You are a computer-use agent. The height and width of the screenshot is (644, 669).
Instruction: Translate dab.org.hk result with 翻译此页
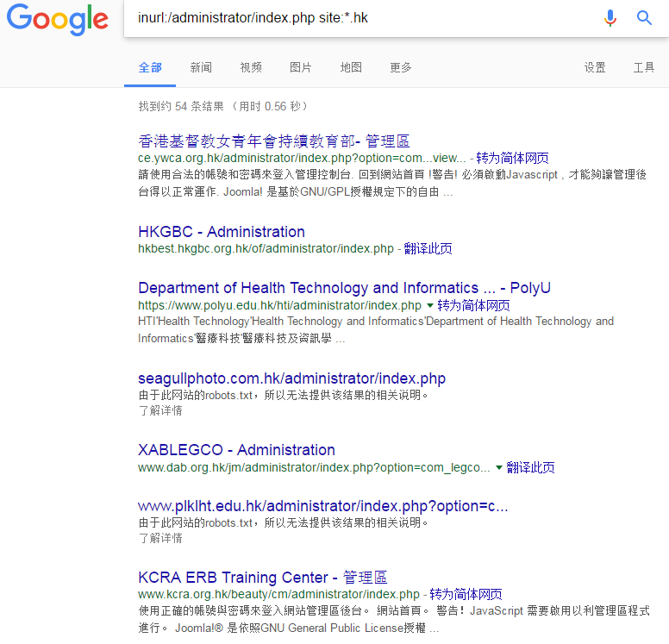530,468
